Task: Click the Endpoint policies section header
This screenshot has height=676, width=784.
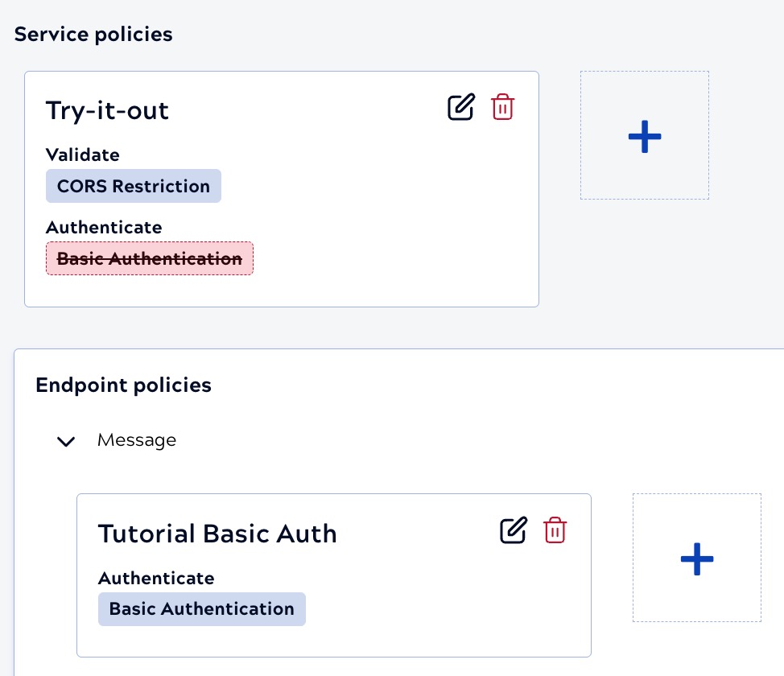Action: coord(123,385)
